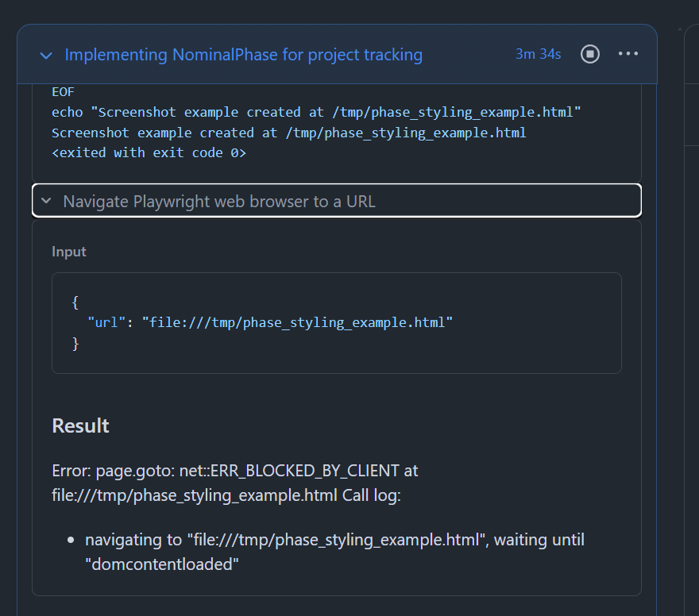This screenshot has height=616, width=699.
Task: Open 'Implementing NominalPhase for project tracking' title link
Action: 243,55
